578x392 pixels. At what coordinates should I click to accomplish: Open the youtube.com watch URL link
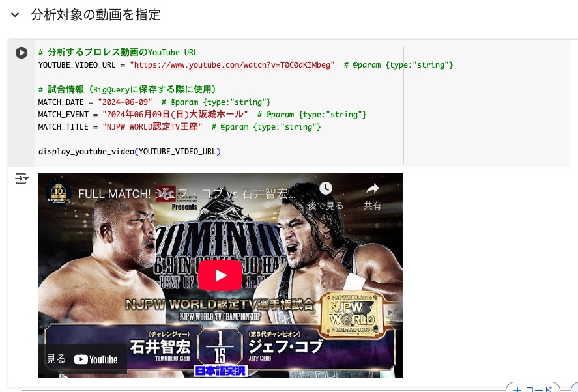pyautogui.click(x=232, y=65)
